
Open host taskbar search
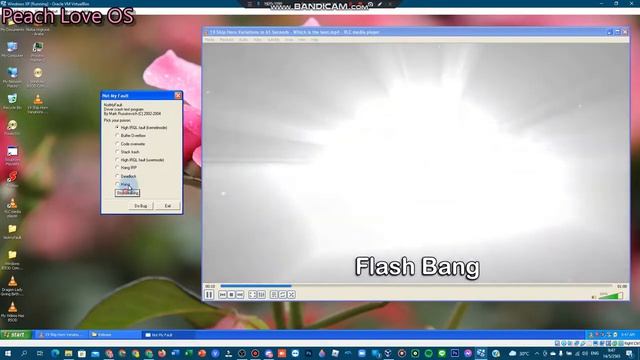[24, 353]
